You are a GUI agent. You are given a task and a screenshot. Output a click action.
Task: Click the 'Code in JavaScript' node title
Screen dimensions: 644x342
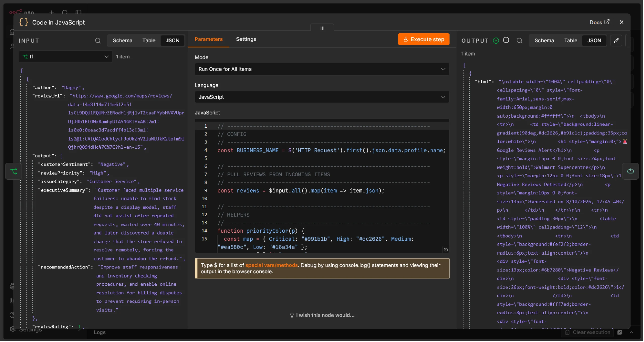tap(58, 22)
